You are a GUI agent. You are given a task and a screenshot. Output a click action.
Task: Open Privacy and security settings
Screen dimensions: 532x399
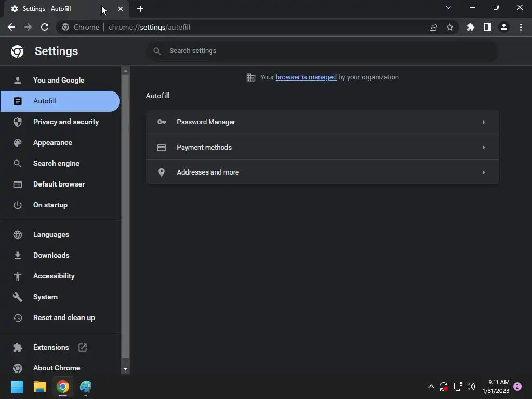click(x=60, y=122)
